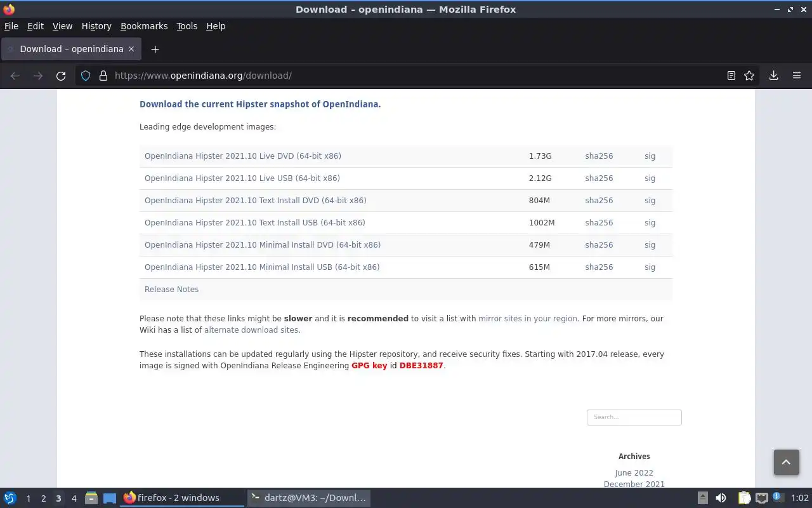Open sha256 link for Text Install USB

click(599, 223)
